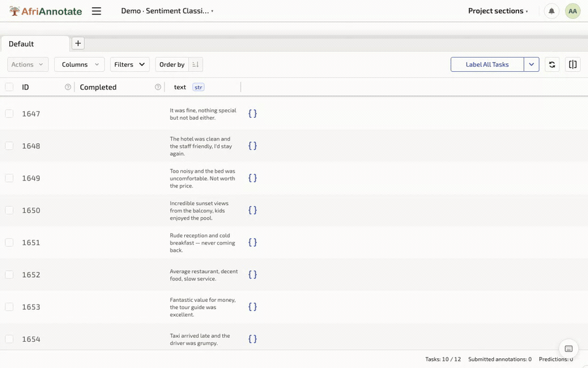Check the box for task 1650
588x368 pixels.
(x=9, y=210)
